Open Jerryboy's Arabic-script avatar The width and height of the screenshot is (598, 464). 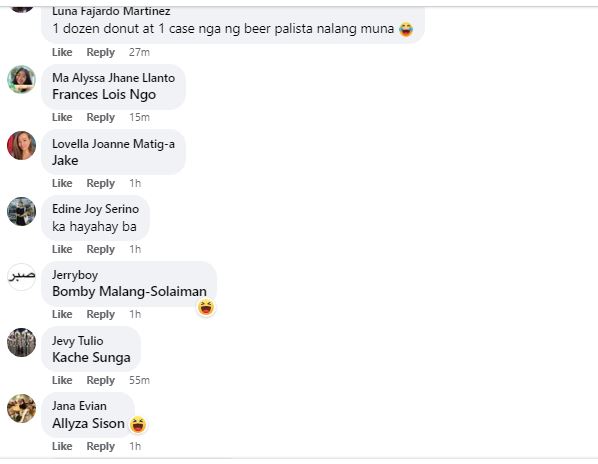pyautogui.click(x=21, y=277)
